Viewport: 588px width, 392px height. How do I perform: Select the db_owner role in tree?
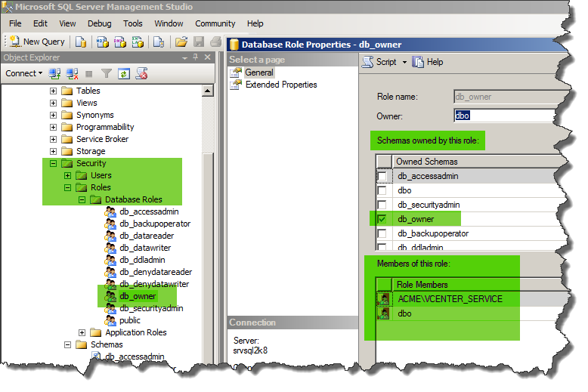point(138,296)
